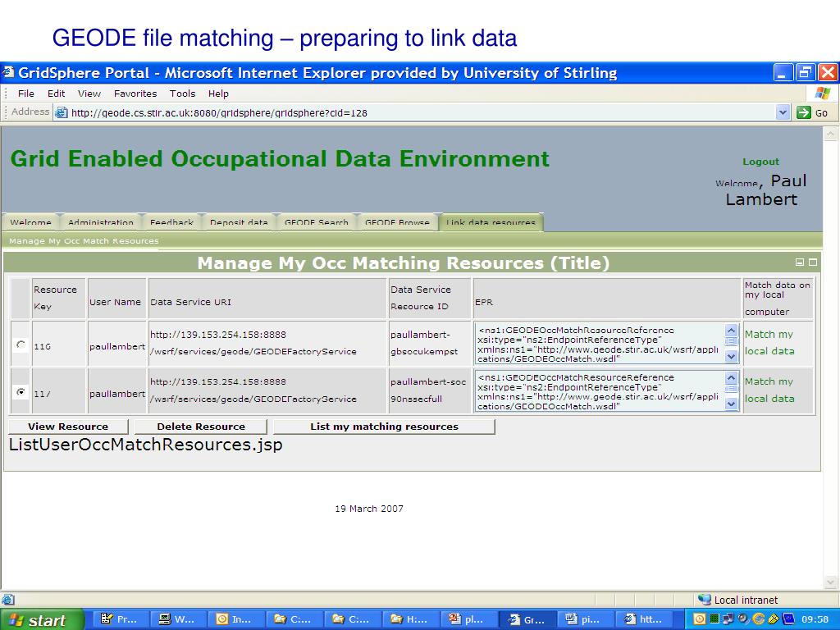Switch to the GEODE Search tab
This screenshot has width=840, height=630.
click(316, 222)
